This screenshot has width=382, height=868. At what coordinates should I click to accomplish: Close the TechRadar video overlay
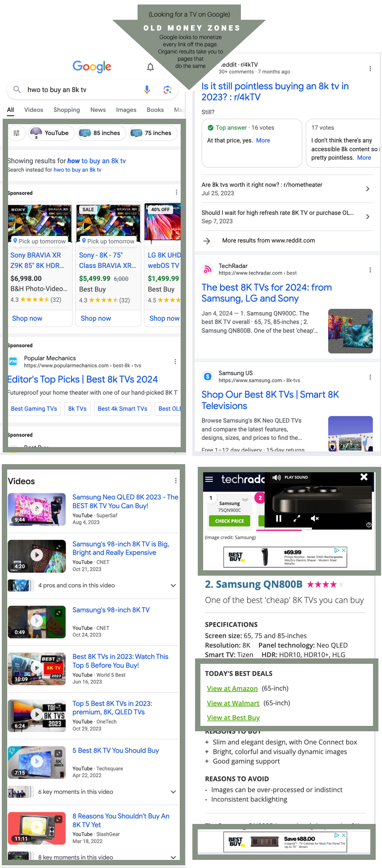(364, 477)
